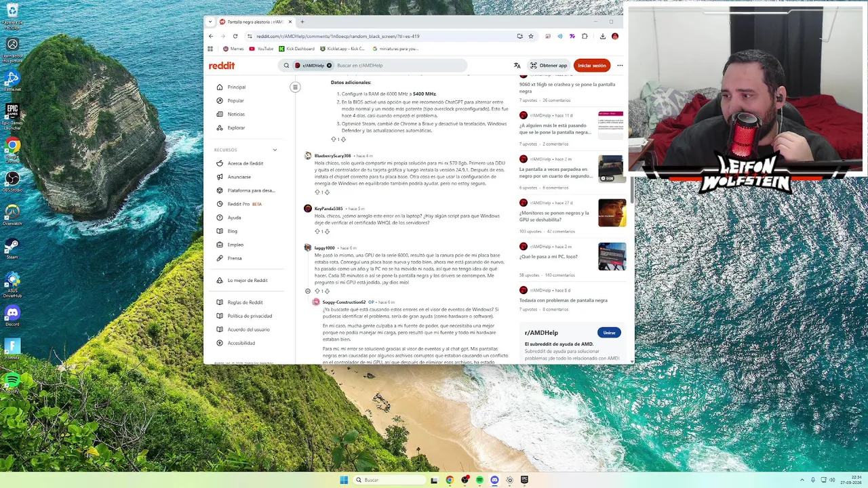Open Lo mejor de Reddit
Viewport: 868px width, 488px height.
point(247,280)
